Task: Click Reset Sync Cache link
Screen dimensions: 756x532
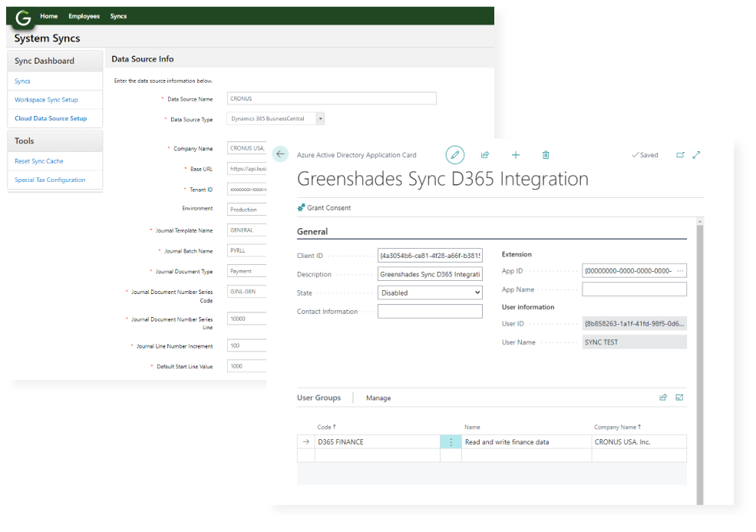Action: [38, 161]
